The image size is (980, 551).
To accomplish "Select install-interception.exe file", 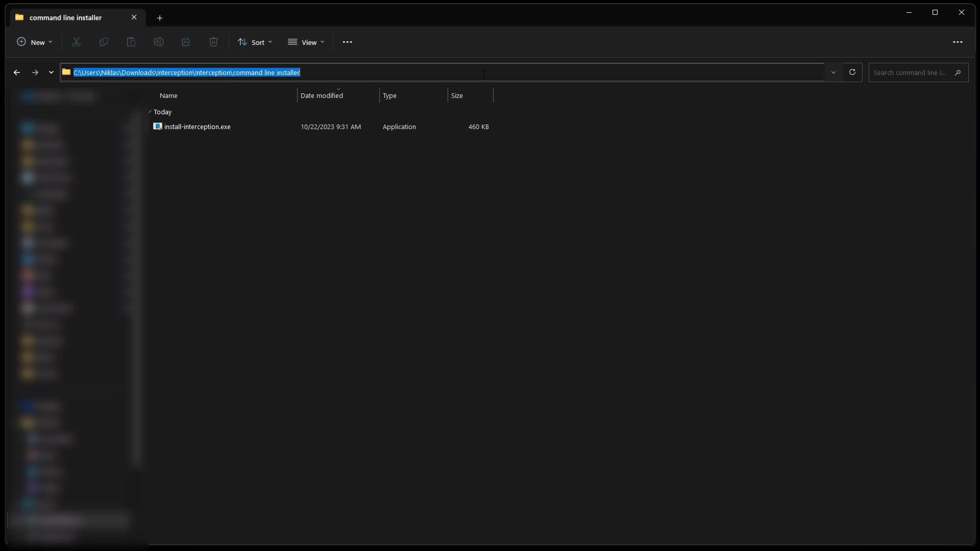I will point(197,127).
